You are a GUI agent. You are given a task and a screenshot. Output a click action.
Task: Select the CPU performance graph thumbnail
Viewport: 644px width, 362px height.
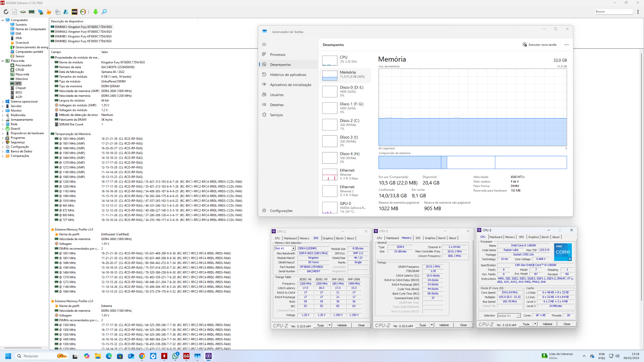tap(330, 60)
